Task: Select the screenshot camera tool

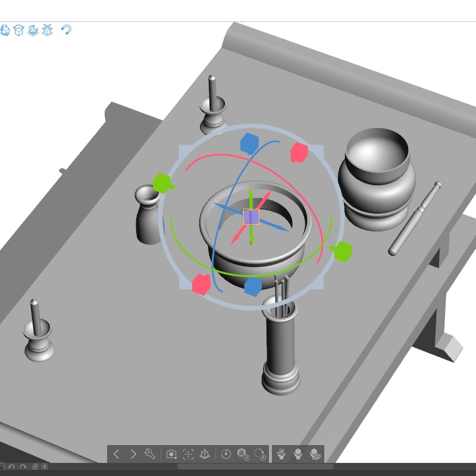Action: point(171,453)
